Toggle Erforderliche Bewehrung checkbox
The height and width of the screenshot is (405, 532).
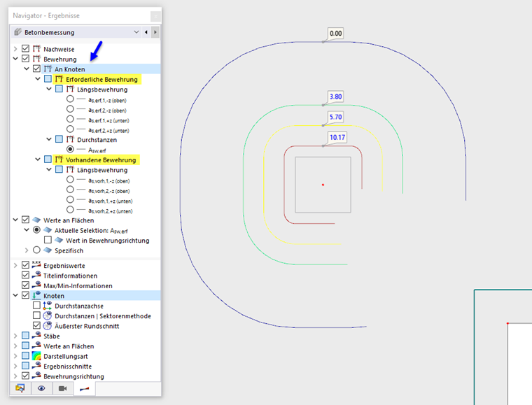[x=48, y=79]
